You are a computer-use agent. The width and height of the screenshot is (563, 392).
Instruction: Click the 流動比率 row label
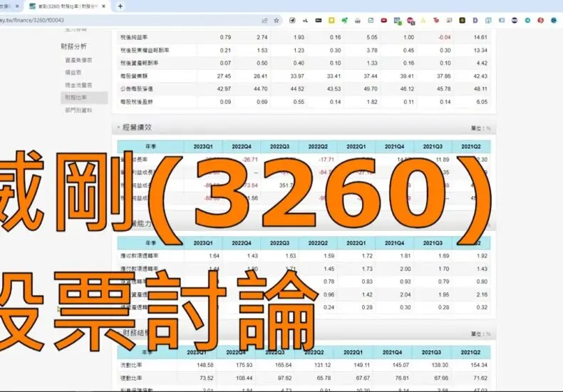tap(131, 365)
